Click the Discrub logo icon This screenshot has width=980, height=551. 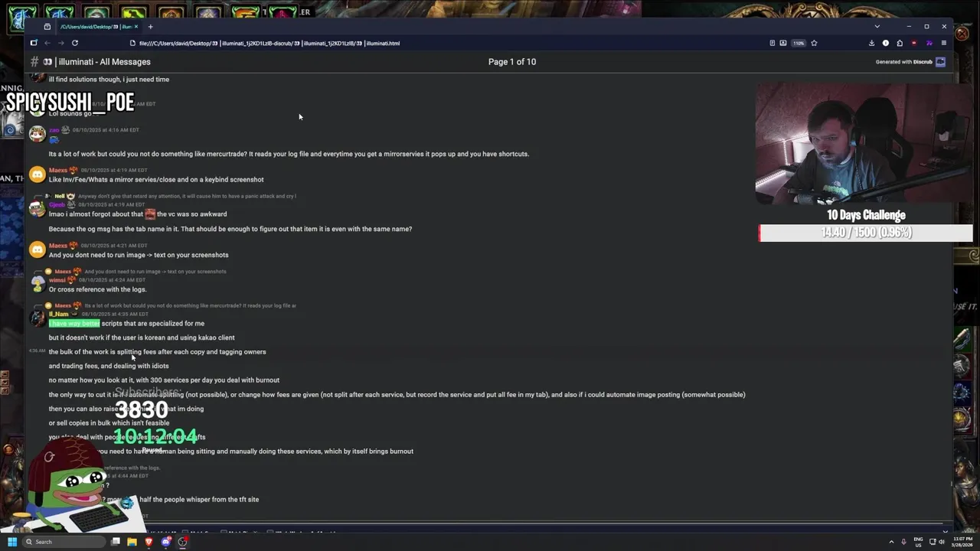[x=940, y=62]
